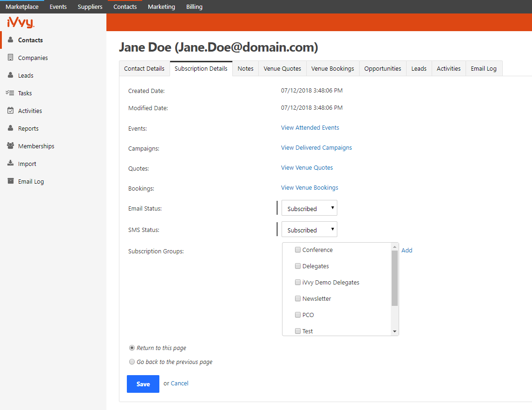Screen dimensions: 532x410
Task: Open Tasks in the left sidebar
Action: pyautogui.click(x=53, y=93)
